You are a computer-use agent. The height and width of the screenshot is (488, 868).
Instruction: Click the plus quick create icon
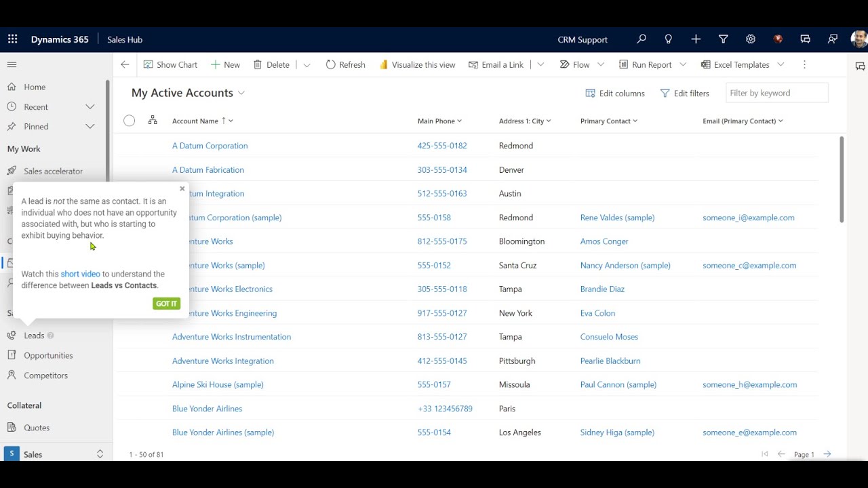[x=696, y=39]
